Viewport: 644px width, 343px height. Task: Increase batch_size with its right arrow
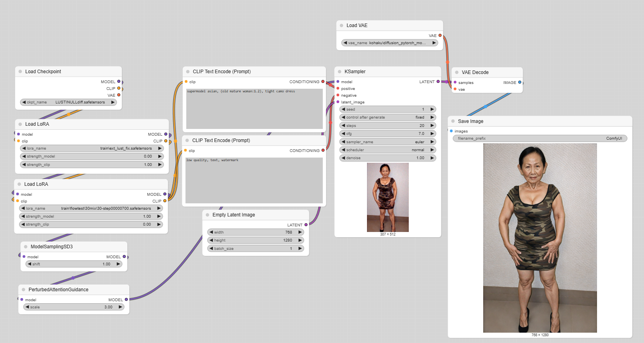click(x=300, y=249)
